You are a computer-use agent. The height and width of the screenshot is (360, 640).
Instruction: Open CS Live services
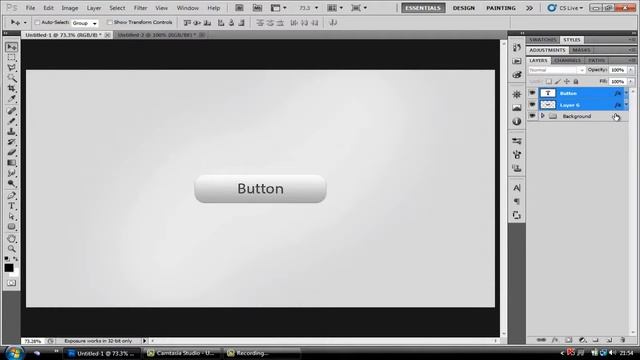566,8
